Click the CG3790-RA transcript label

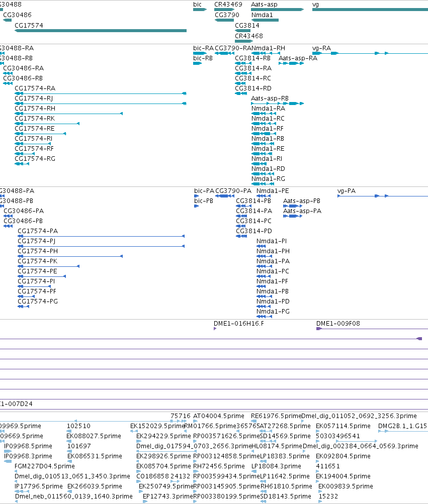(x=233, y=48)
